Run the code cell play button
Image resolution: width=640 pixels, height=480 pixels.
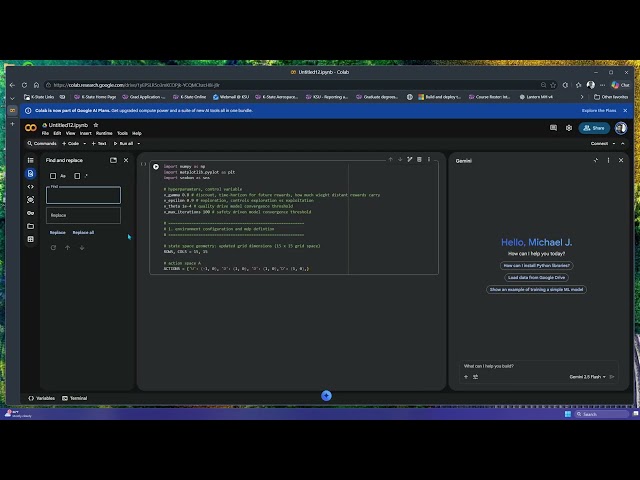(x=156, y=167)
